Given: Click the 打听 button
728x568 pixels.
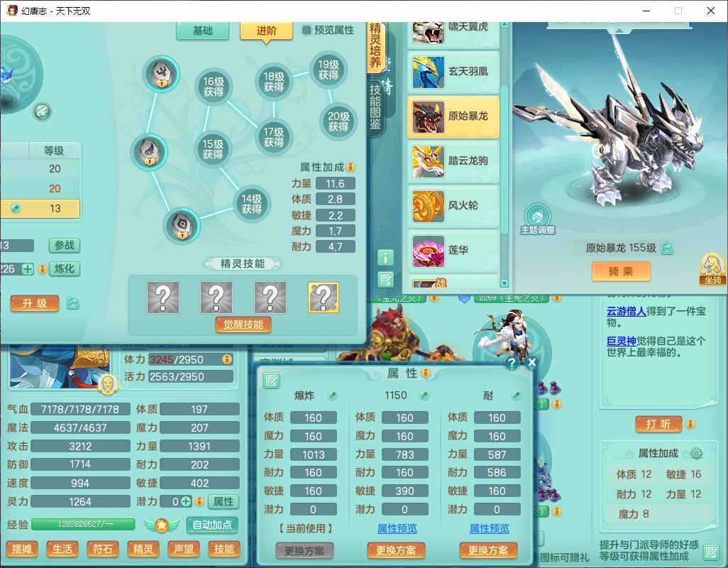Looking at the screenshot, I should click(658, 424).
